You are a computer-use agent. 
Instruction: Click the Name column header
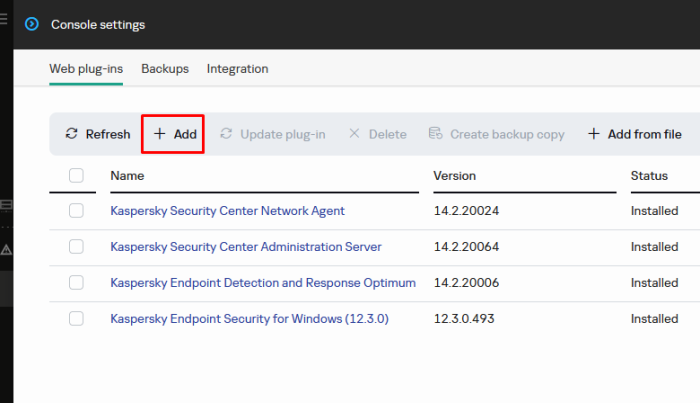(128, 176)
